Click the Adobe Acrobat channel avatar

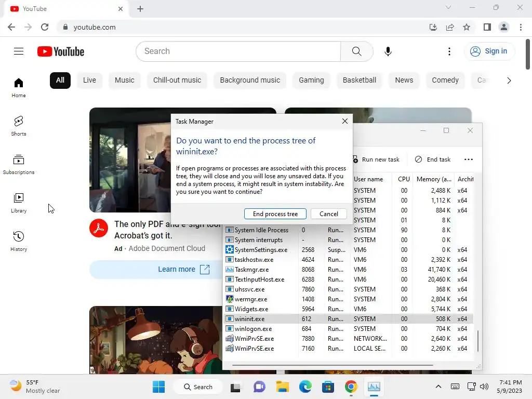tap(99, 228)
